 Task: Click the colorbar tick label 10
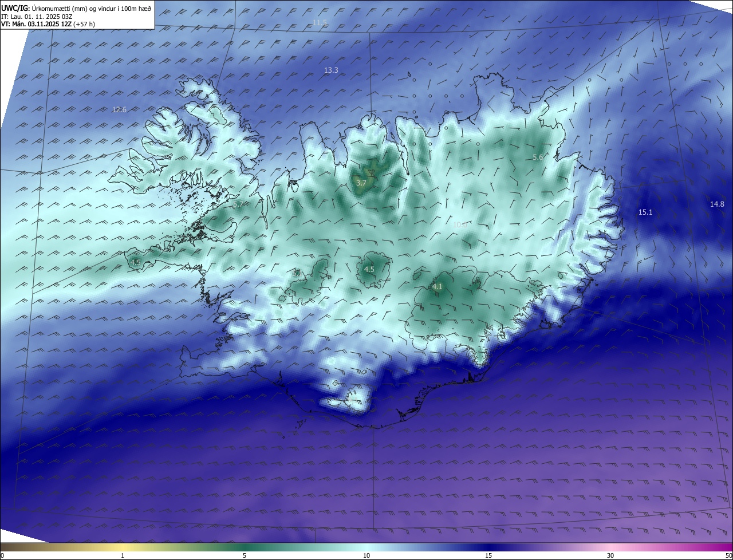(366, 555)
